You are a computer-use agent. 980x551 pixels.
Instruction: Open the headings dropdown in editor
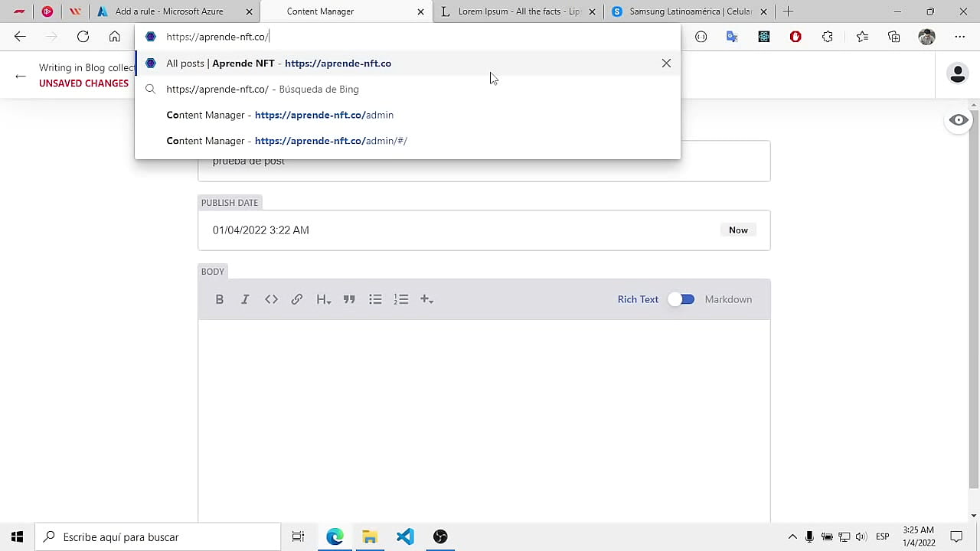pyautogui.click(x=323, y=299)
